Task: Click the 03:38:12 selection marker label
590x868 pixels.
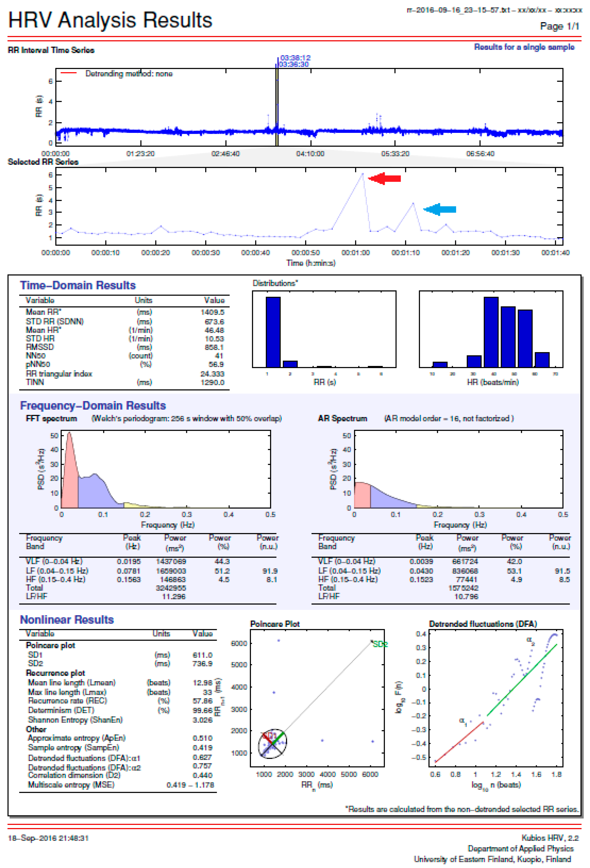Action: pos(295,57)
